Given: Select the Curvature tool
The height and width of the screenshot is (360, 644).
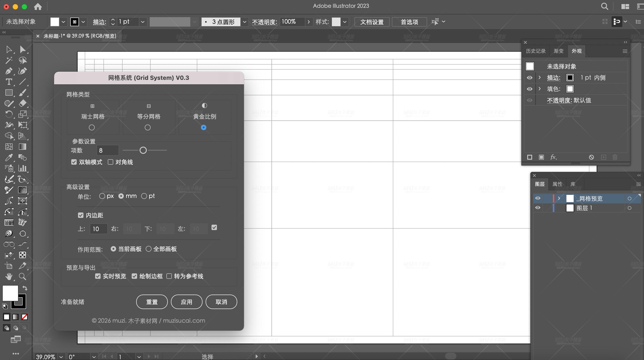Looking at the screenshot, I should pyautogui.click(x=23, y=71).
